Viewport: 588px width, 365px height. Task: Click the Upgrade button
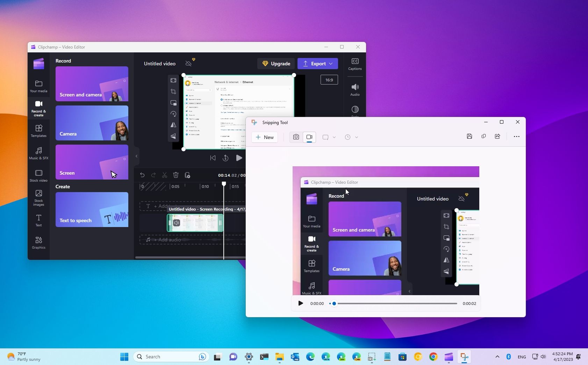click(276, 64)
